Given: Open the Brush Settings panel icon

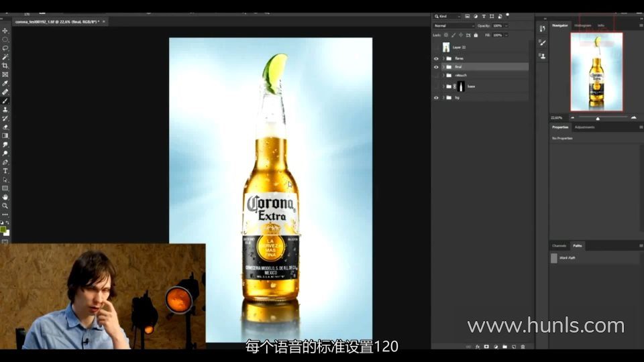Looking at the screenshot, I should [543, 42].
